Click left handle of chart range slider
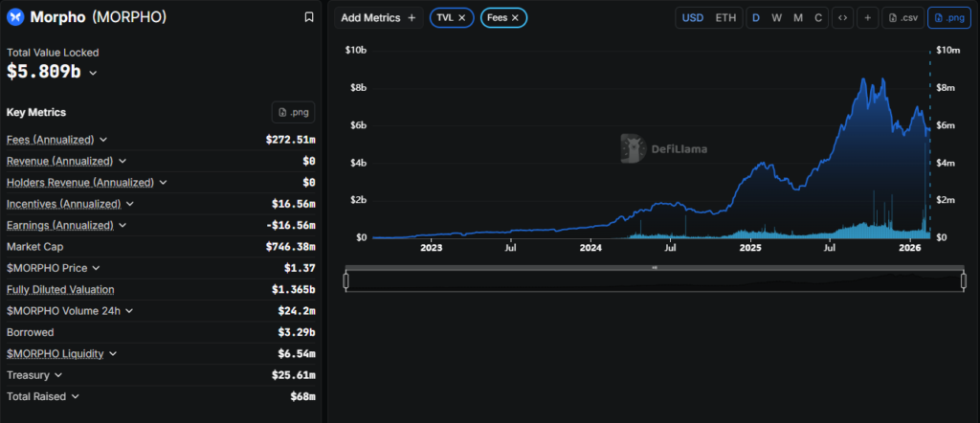Viewport: 980px width, 423px height. tap(345, 279)
